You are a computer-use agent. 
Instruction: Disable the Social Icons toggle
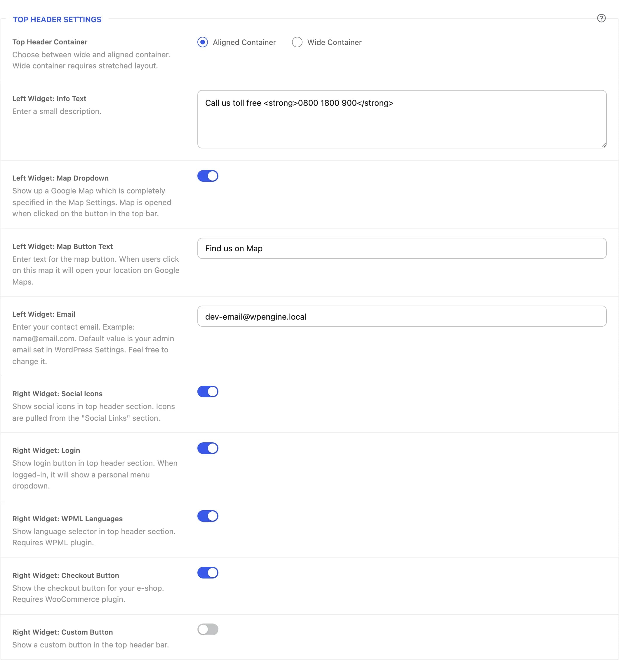click(x=208, y=392)
